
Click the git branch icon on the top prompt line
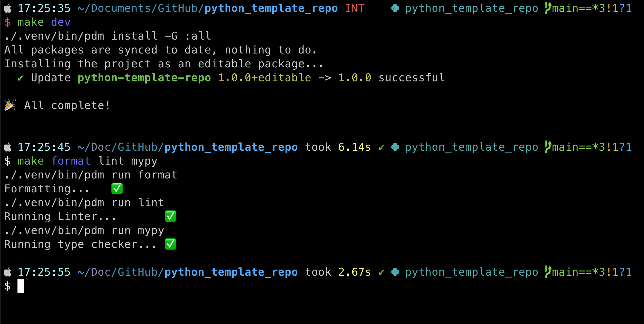point(548,8)
